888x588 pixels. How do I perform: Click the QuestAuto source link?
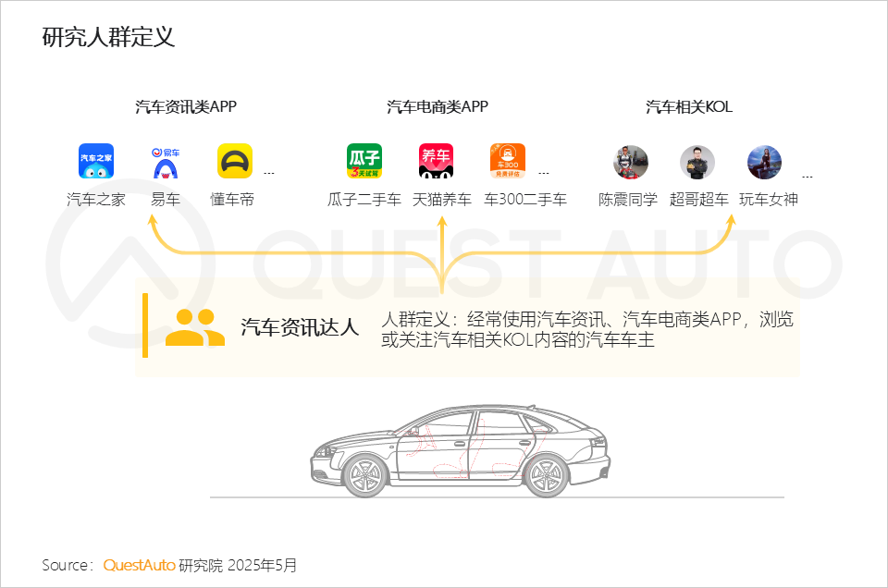pyautogui.click(x=139, y=565)
